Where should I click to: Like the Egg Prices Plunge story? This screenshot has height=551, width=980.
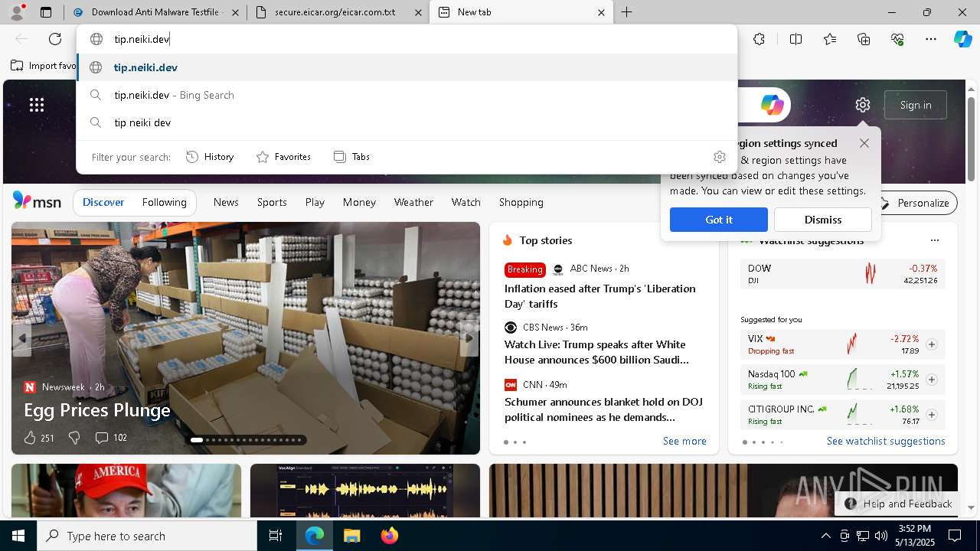[x=30, y=438]
